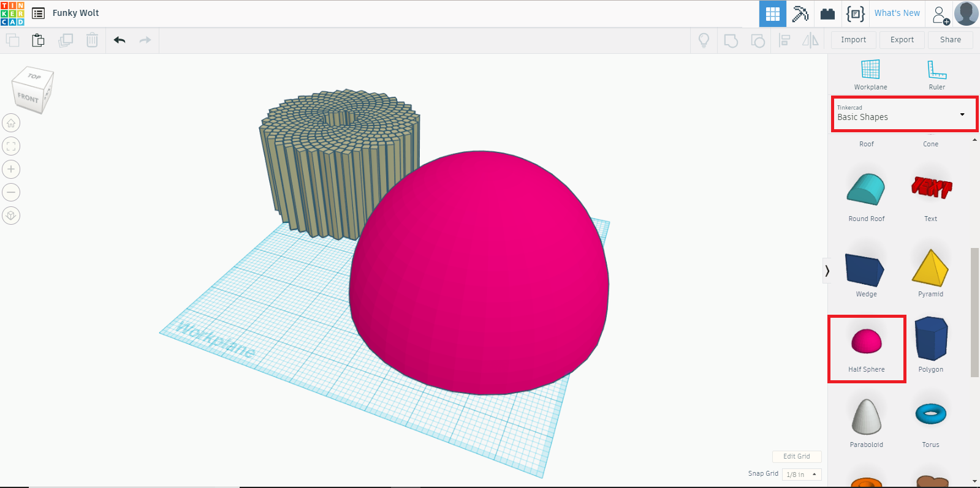Zoom out with the minus button
Viewport: 980px width, 488px height.
click(x=11, y=193)
